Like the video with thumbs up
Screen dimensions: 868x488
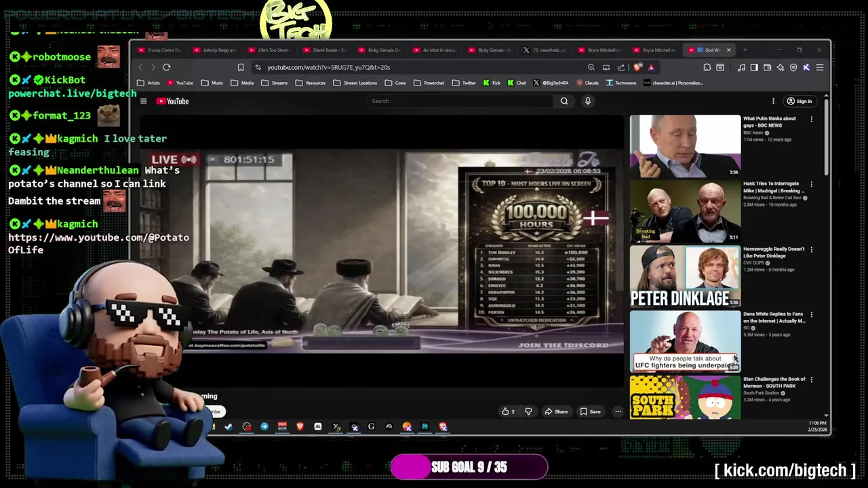click(508, 411)
